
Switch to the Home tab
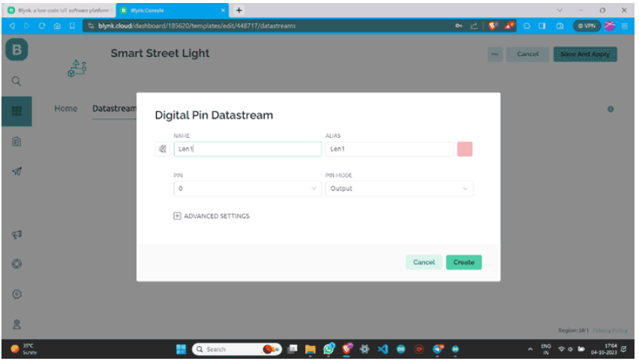pos(66,109)
